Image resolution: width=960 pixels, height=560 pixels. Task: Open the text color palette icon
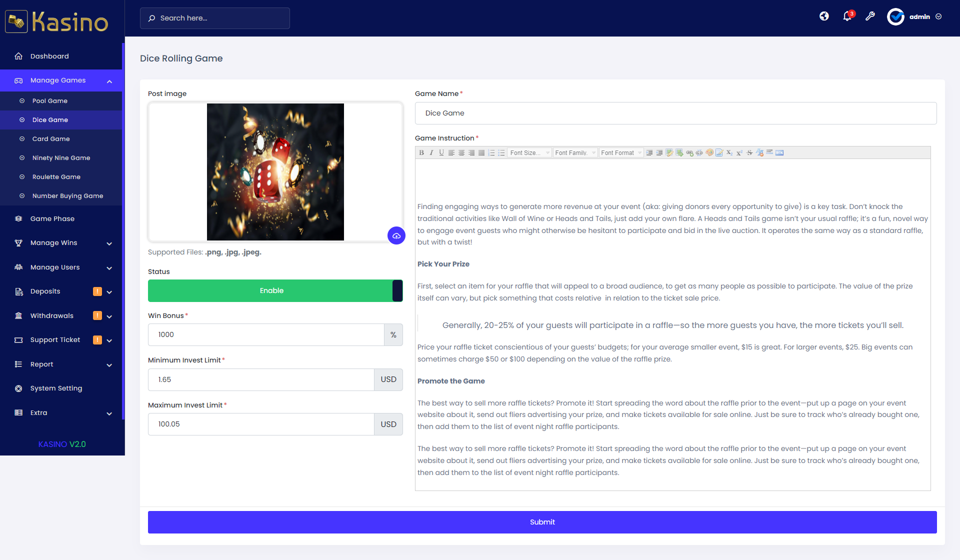tap(709, 152)
